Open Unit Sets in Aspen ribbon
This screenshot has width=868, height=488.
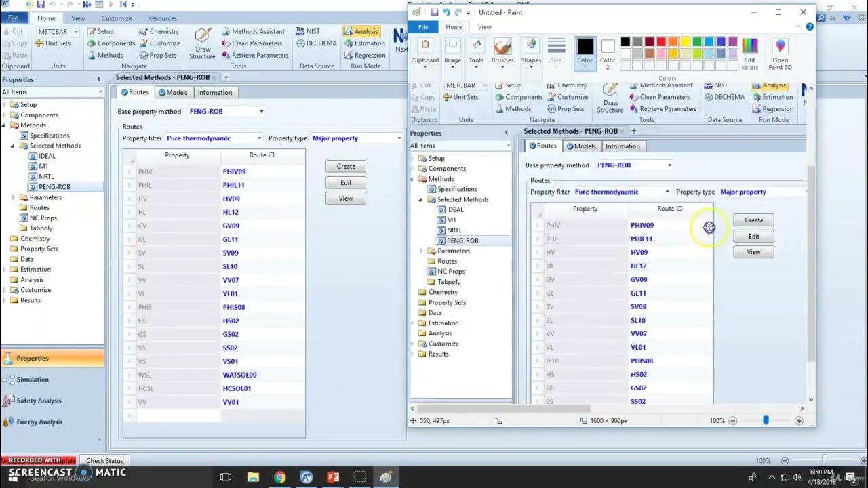click(53, 43)
